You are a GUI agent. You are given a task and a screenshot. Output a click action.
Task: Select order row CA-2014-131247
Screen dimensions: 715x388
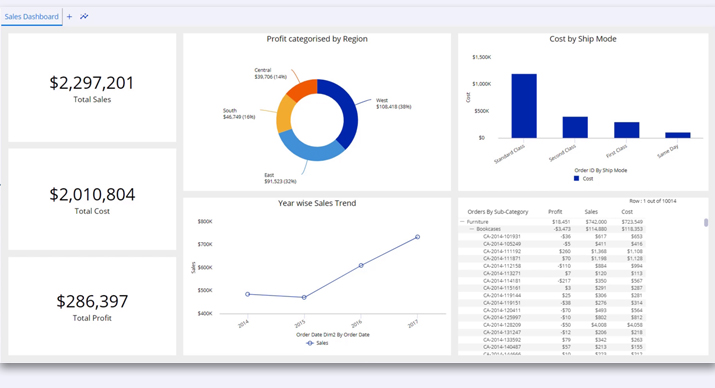point(552,332)
